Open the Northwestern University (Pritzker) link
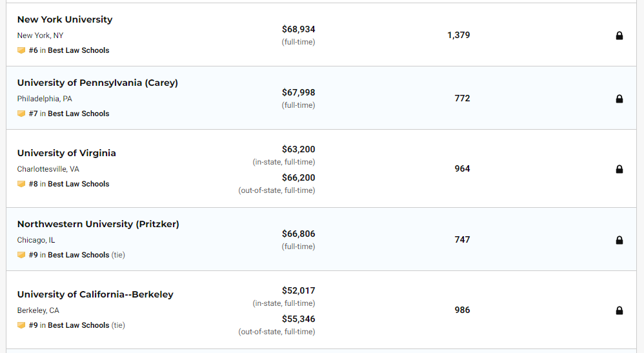Image resolution: width=644 pixels, height=353 pixels. pos(98,224)
